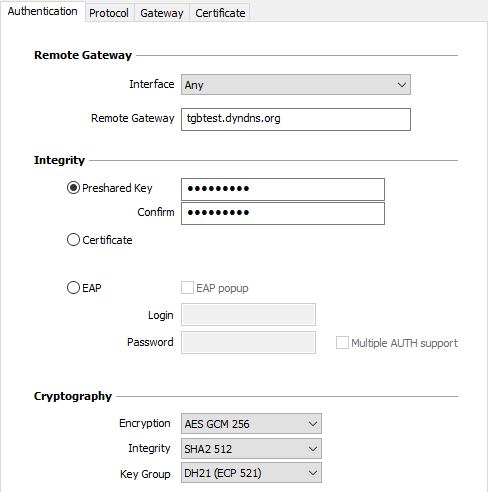Click the Confirm preshared key field
The width and height of the screenshot is (488, 492).
[283, 213]
